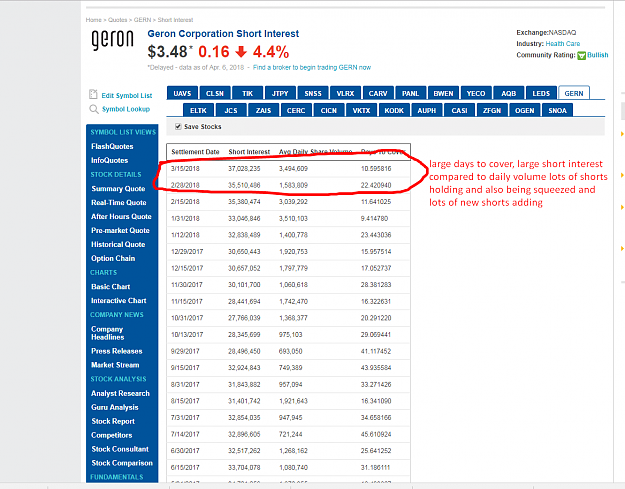Switch to the CASI symbol tab
This screenshot has width=625, height=489.
(x=460, y=110)
